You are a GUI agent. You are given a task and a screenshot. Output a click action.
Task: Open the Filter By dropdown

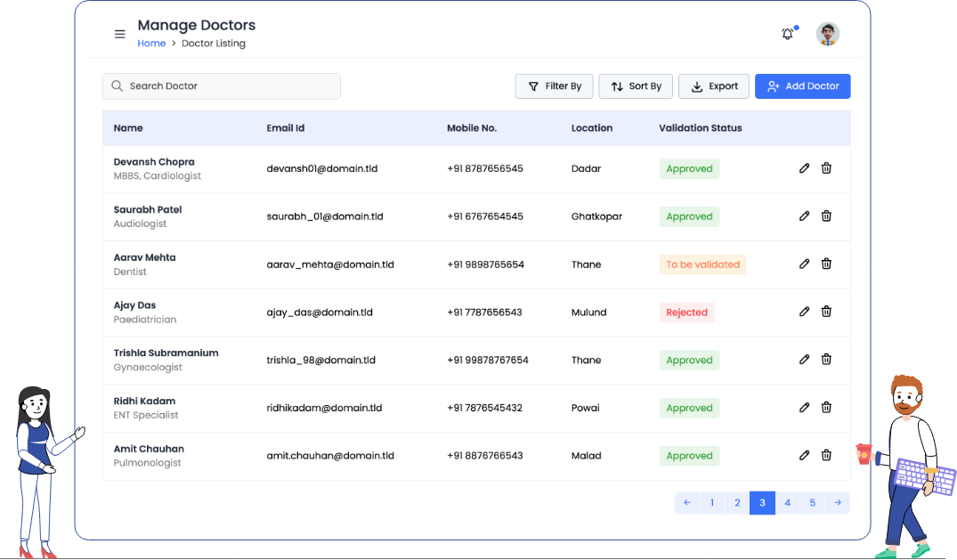[x=554, y=86]
